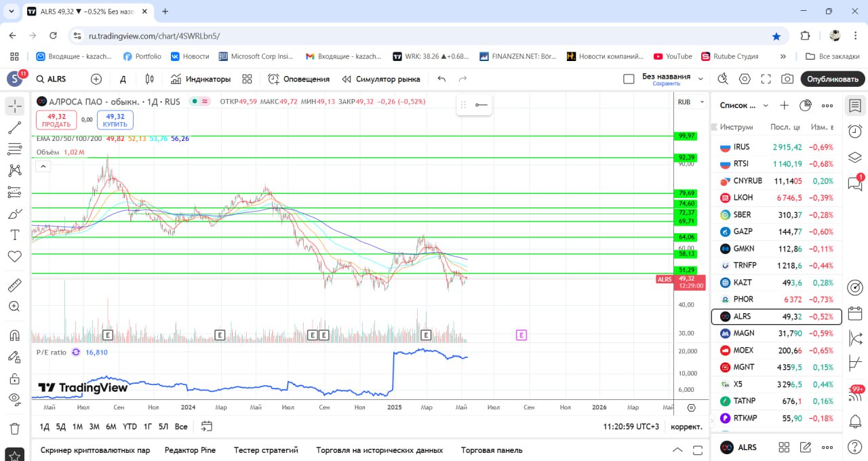868x461 pixels.
Task: Open quick search in the top toolbar
Action: [723, 79]
